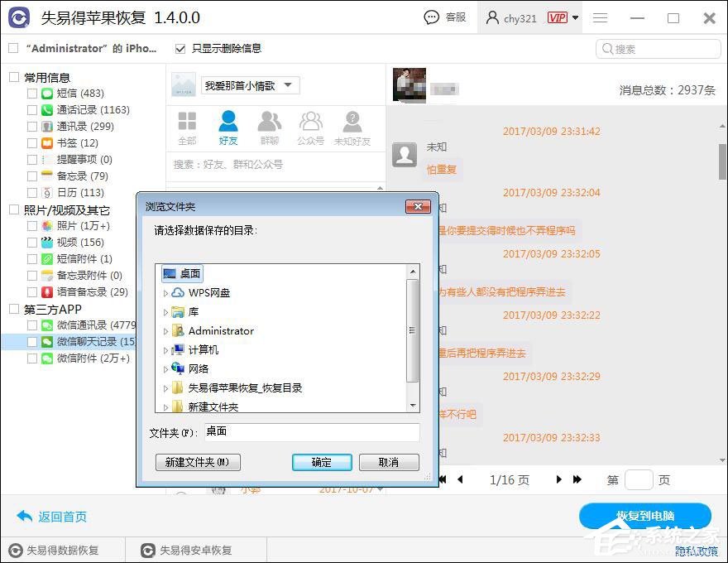Uncheck the 只显示删除信息 checkbox

pyautogui.click(x=180, y=48)
